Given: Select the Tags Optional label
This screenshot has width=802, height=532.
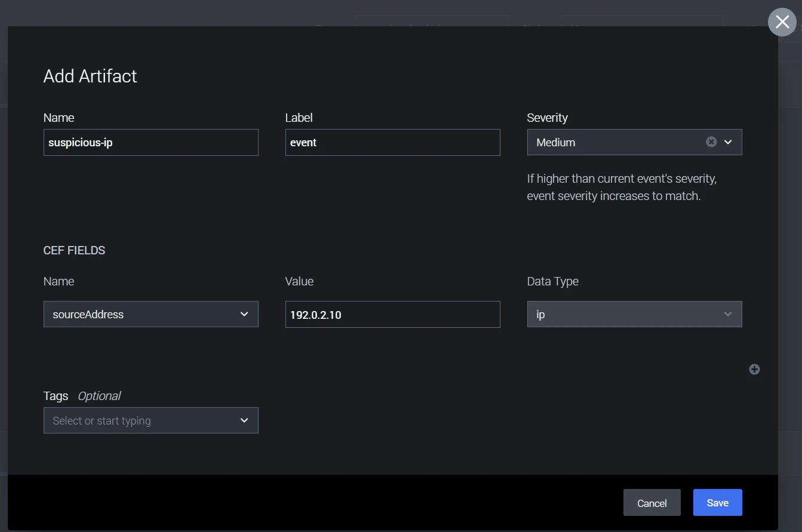Looking at the screenshot, I should 82,396.
